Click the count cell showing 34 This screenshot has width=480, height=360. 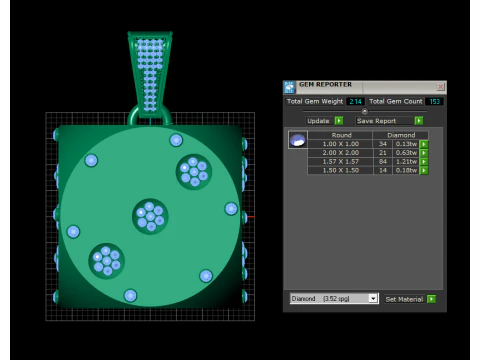click(x=382, y=144)
